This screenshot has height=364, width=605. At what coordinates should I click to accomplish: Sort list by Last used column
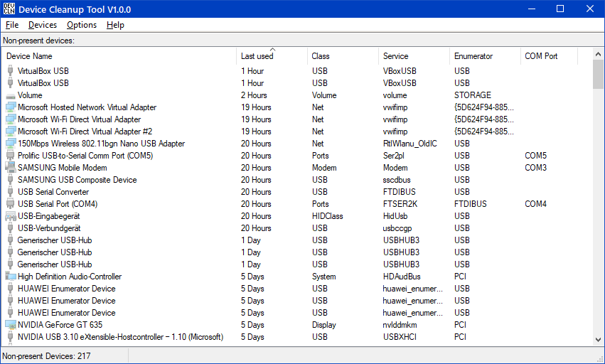pos(257,56)
